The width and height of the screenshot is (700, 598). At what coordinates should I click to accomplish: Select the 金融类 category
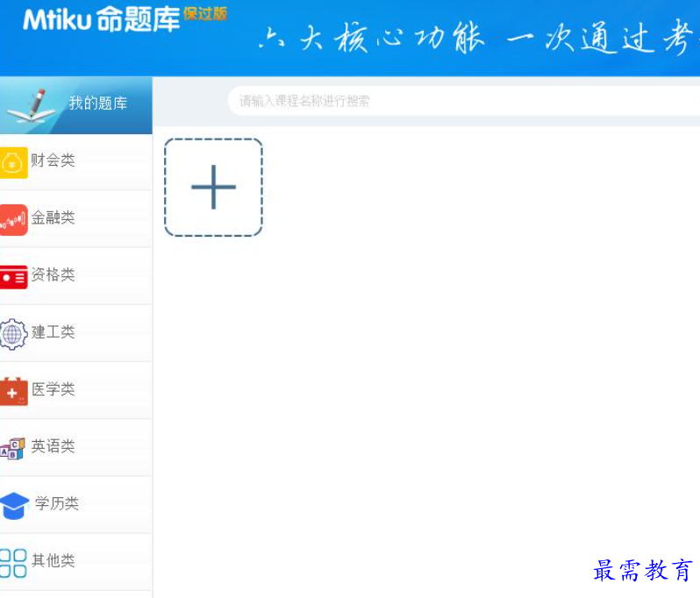click(x=76, y=219)
